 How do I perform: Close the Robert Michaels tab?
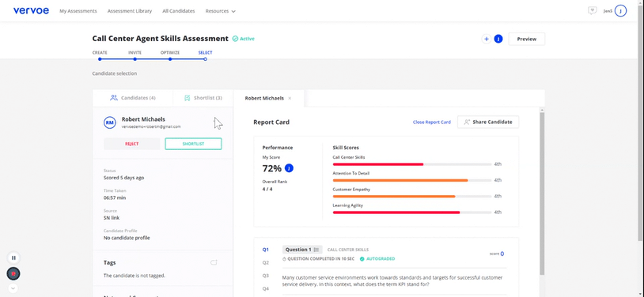290,99
